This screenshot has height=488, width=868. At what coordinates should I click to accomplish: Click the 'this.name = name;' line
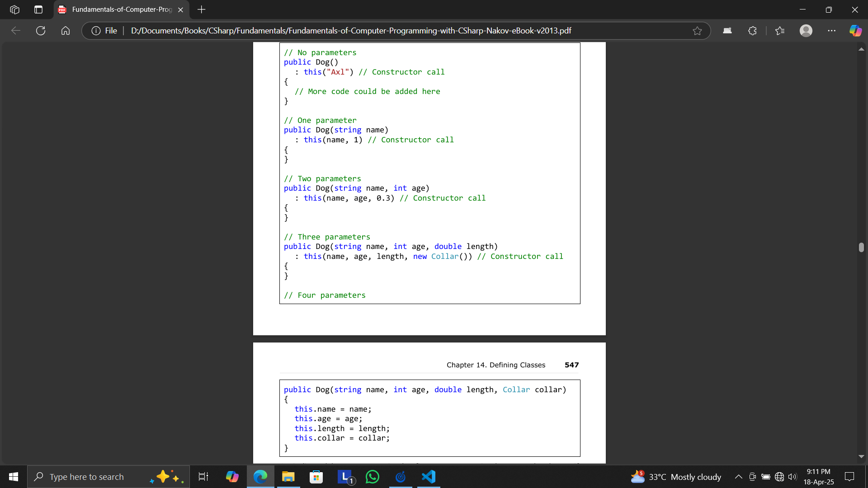point(333,409)
